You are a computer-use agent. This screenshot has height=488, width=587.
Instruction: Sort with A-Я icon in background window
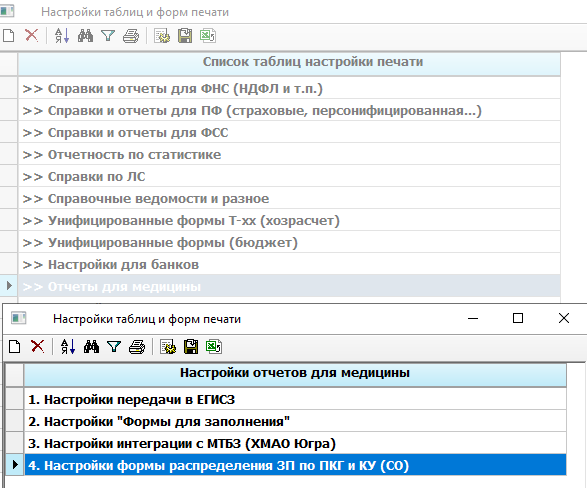click(62, 36)
